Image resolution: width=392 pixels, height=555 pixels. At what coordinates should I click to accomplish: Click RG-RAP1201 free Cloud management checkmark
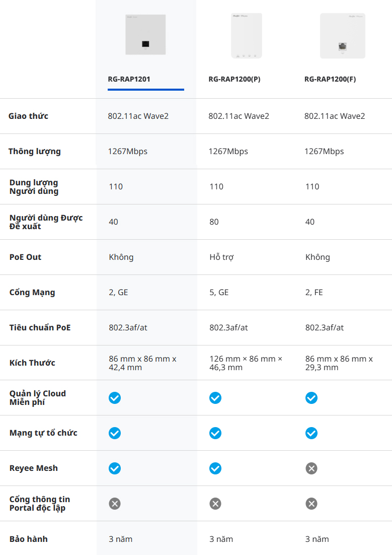[115, 398]
